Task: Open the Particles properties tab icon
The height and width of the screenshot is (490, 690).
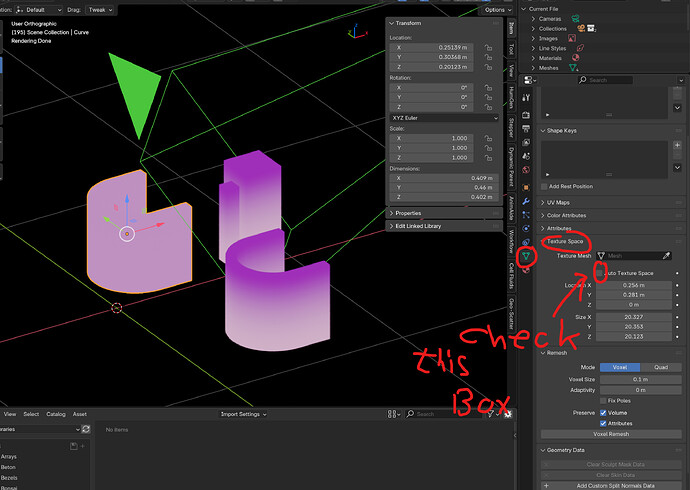Action: (526, 215)
